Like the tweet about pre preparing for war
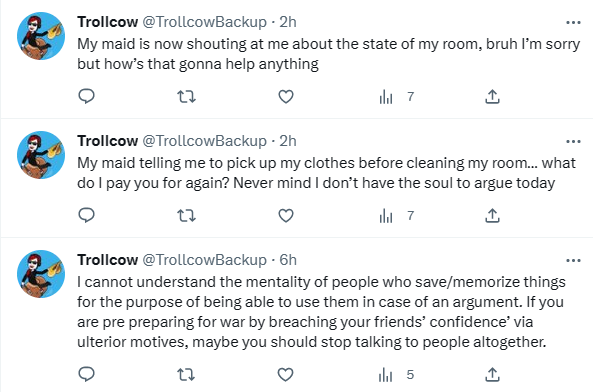 [286, 375]
